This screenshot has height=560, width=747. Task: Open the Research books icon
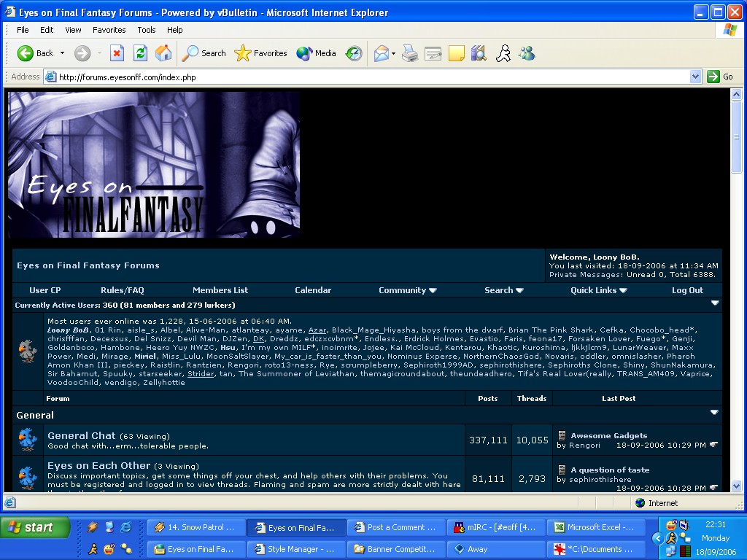[479, 53]
